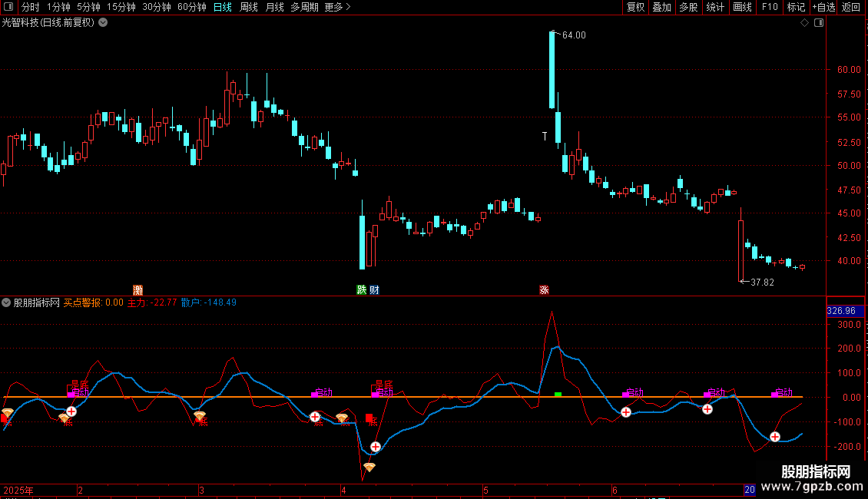This screenshot has width=868, height=499.
Task: Expand the 光智科技 stock title dropdown
Action: (104, 23)
